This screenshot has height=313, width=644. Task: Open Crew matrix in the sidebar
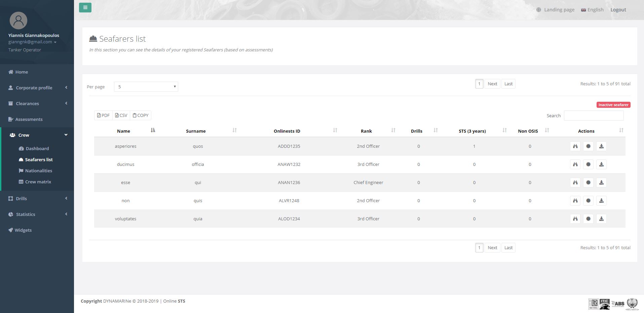pos(38,182)
